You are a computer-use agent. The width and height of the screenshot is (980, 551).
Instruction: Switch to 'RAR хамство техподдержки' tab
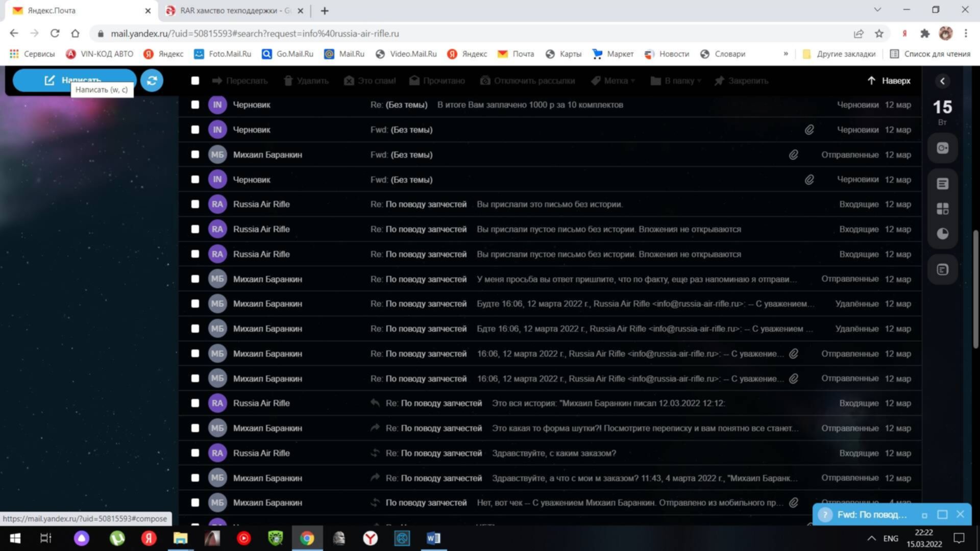pos(235,11)
